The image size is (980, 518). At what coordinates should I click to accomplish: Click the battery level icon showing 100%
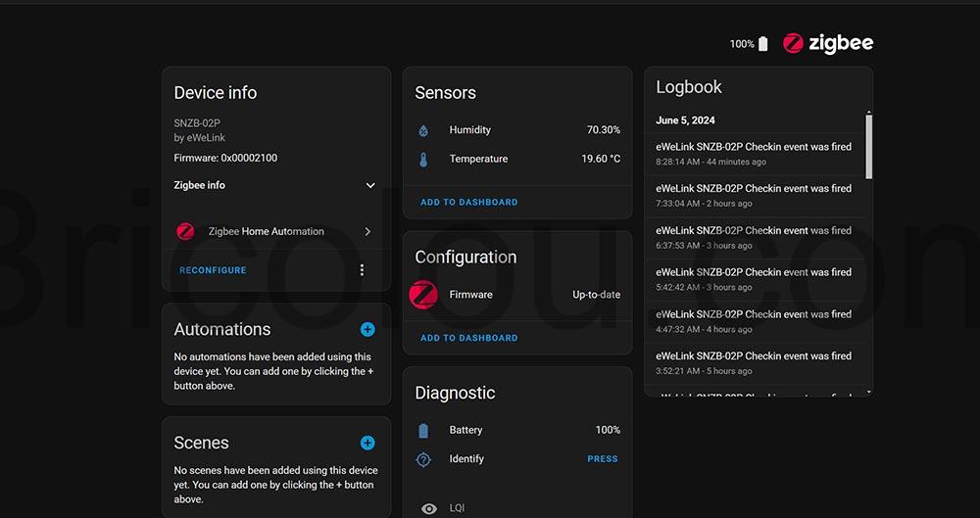click(763, 44)
